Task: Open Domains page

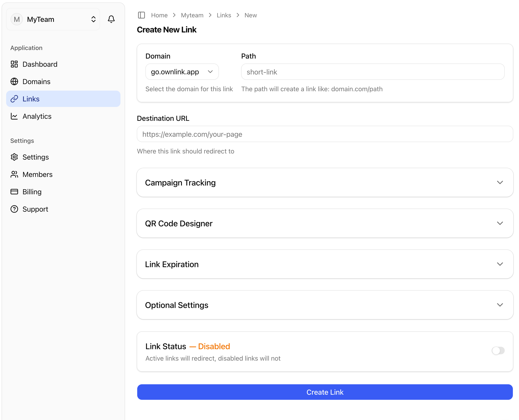Action: click(63, 82)
